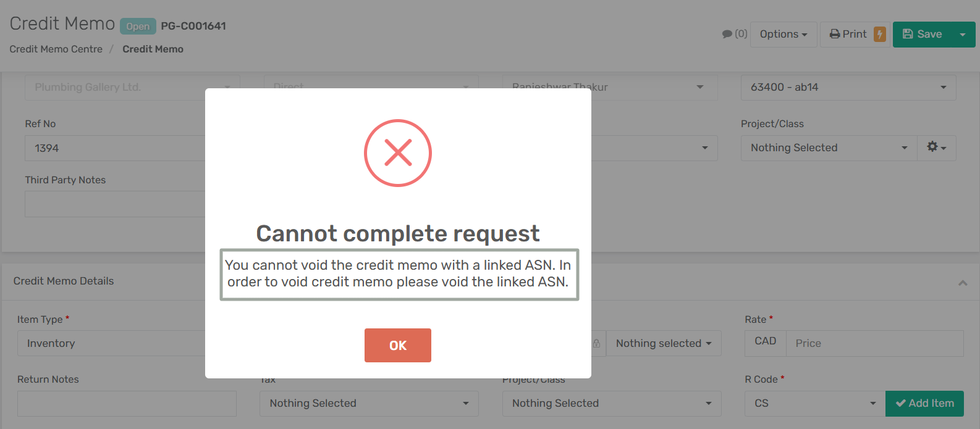
Task: Expand the Save split-button arrow
Action: tap(963, 35)
